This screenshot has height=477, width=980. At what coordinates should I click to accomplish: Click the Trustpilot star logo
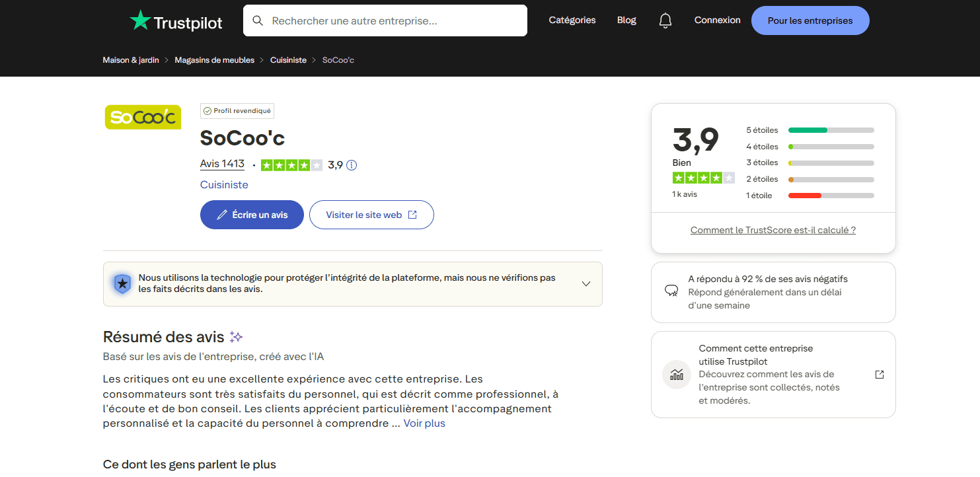[140, 21]
